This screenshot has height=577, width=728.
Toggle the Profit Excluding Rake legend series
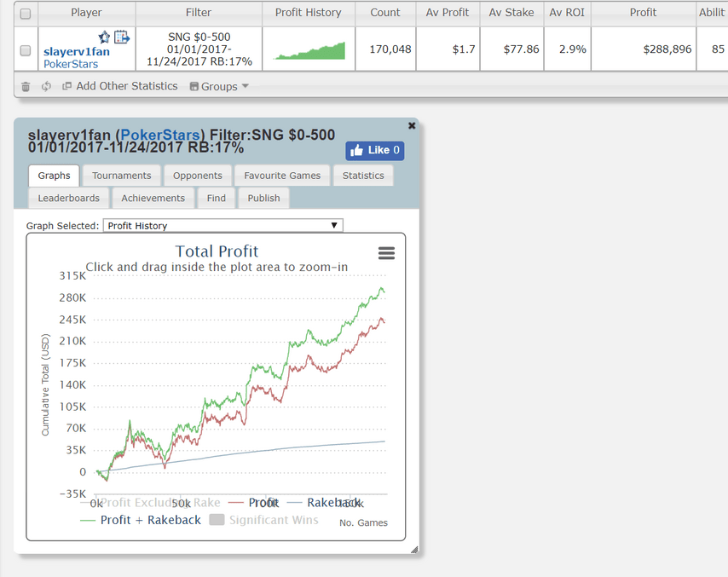click(150, 503)
